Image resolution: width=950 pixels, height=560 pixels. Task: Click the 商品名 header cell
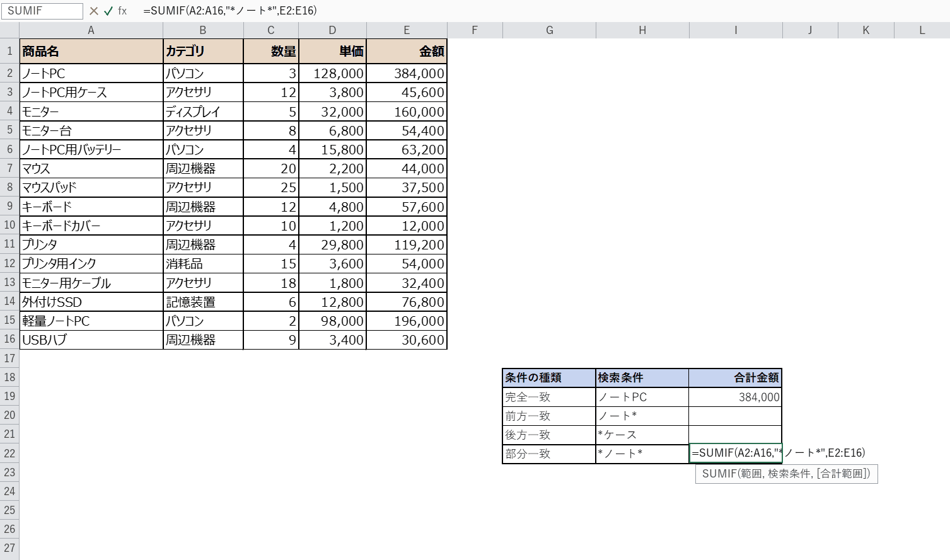point(91,52)
